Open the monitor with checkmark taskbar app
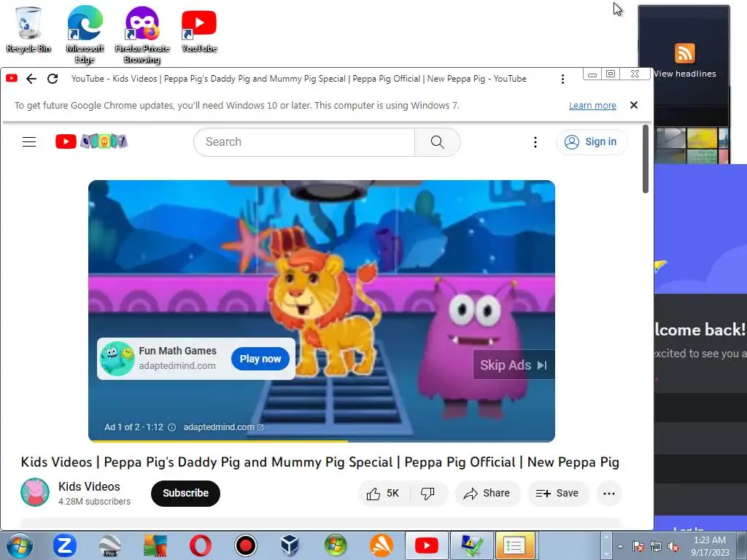747x560 pixels. coord(472,545)
